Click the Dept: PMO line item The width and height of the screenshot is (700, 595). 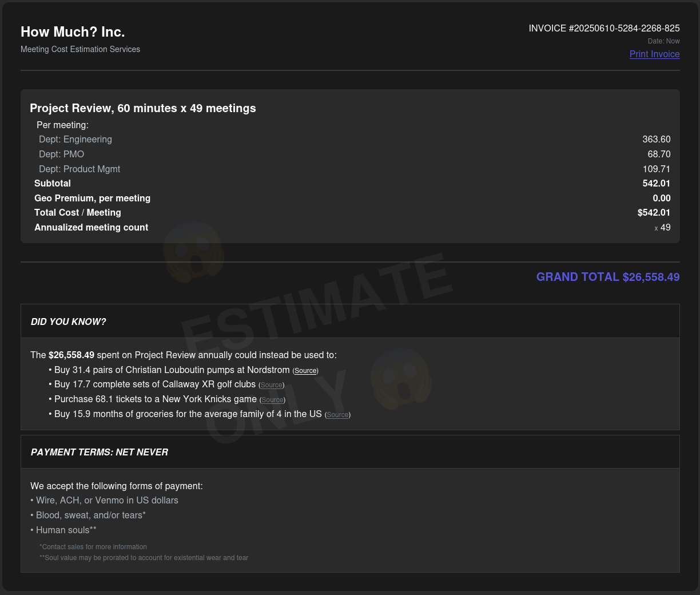tap(62, 154)
